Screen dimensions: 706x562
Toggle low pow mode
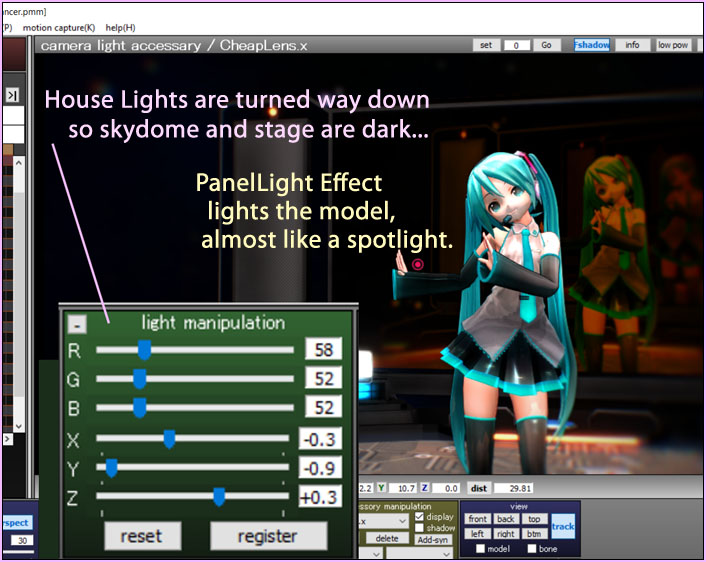[x=673, y=45]
